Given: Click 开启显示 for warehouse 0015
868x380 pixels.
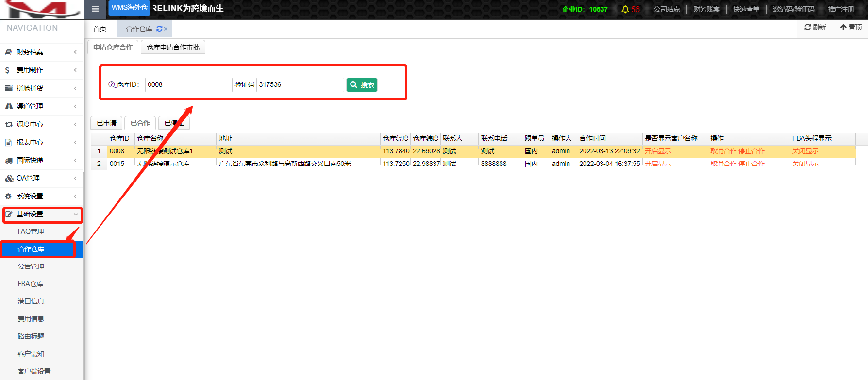Looking at the screenshot, I should coord(658,164).
